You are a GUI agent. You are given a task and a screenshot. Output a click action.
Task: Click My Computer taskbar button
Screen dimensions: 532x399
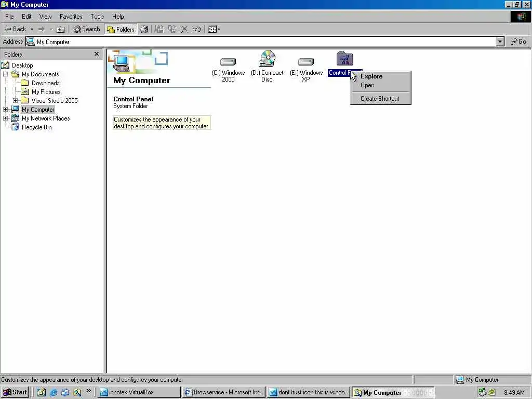[393, 393]
